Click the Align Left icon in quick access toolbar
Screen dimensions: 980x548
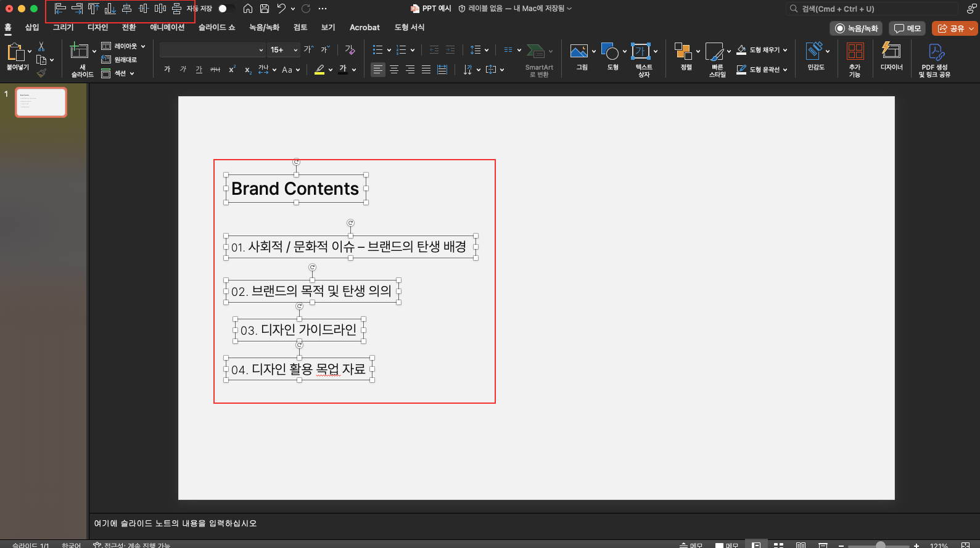coord(60,9)
